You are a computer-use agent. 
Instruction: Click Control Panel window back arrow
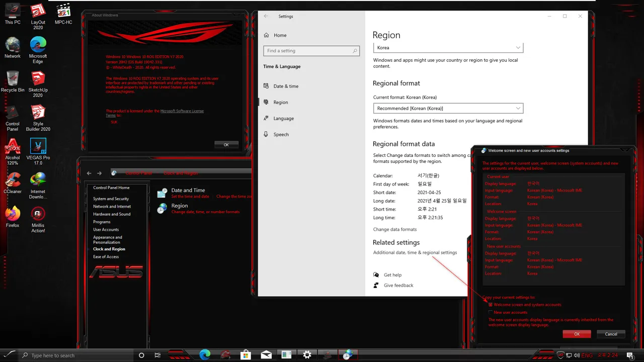tap(89, 173)
